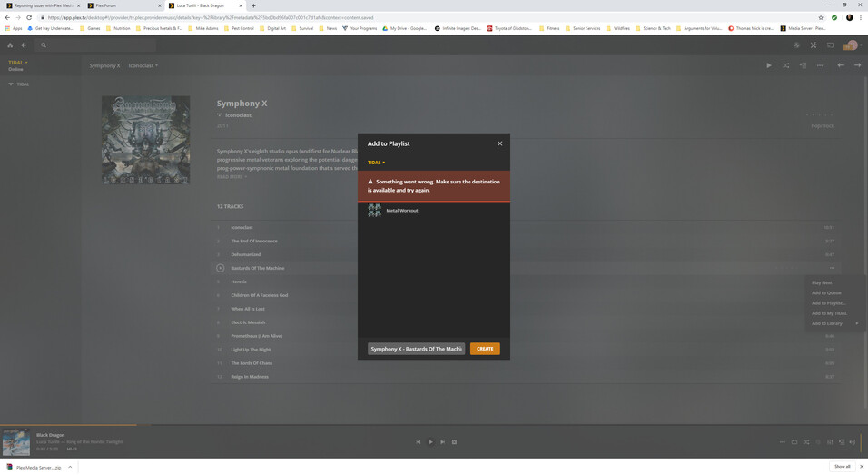Click the Plex search box
Viewport: 868px width, 475px height.
(x=97, y=45)
